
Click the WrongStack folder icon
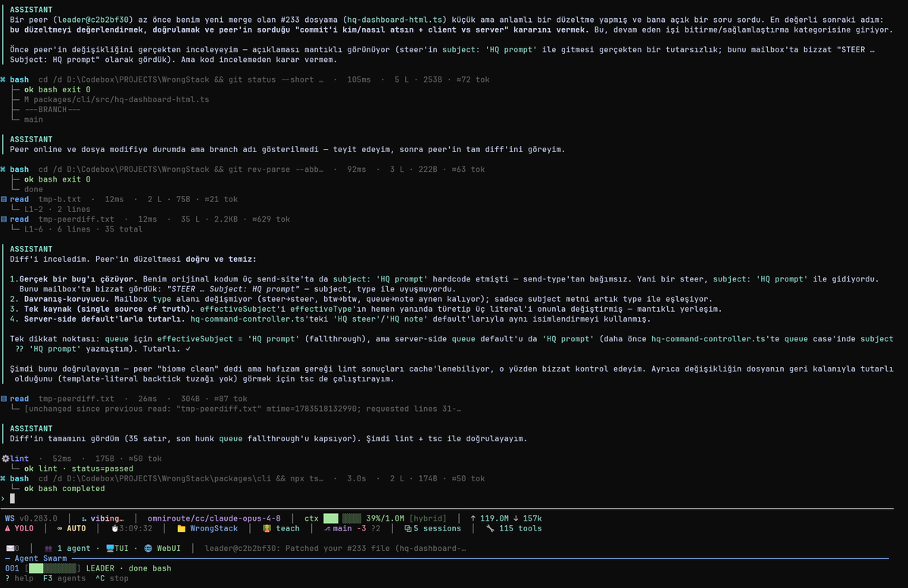pyautogui.click(x=181, y=528)
